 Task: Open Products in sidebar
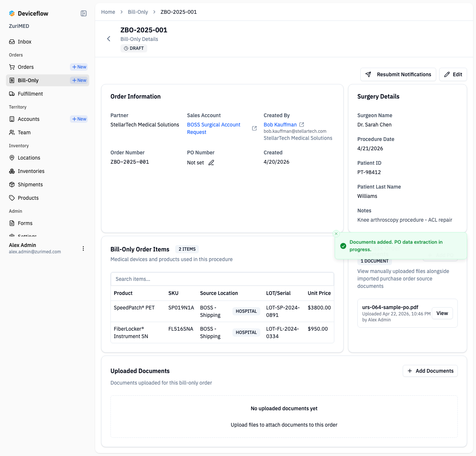point(48,198)
